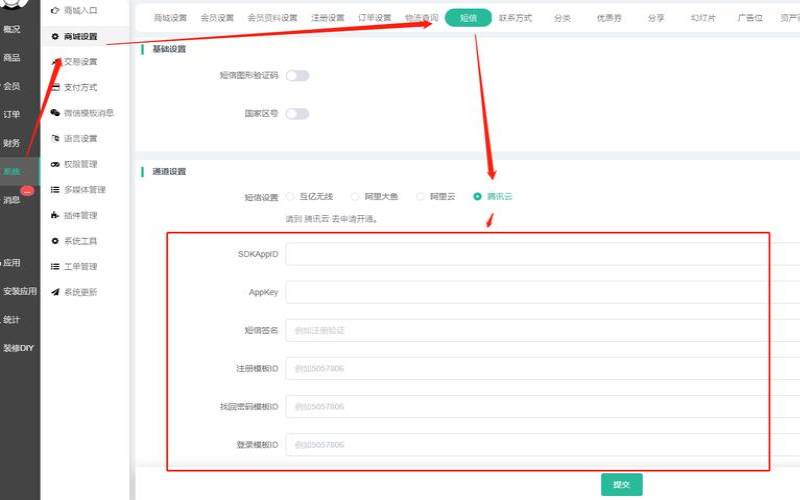
Task: Select the active 短信 tab
Action: pos(468,18)
